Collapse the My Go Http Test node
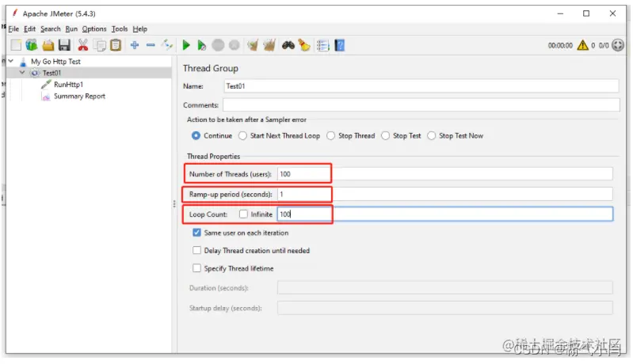Screen dimensions: 633x364 [x=11, y=61]
